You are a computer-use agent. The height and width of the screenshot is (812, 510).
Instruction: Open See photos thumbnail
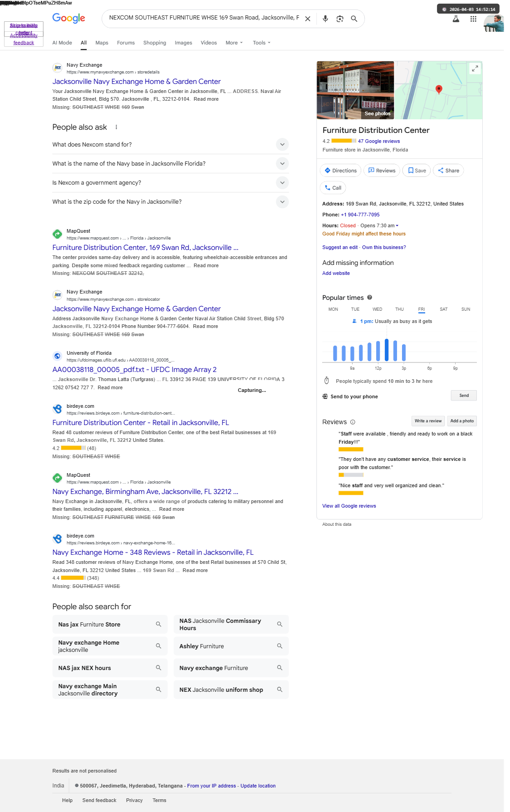pos(355,90)
